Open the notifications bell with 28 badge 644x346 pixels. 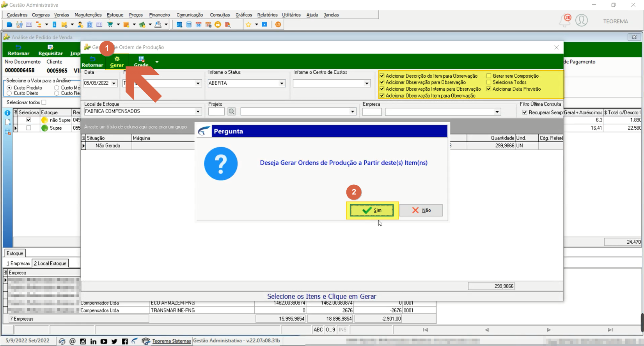pos(564,20)
